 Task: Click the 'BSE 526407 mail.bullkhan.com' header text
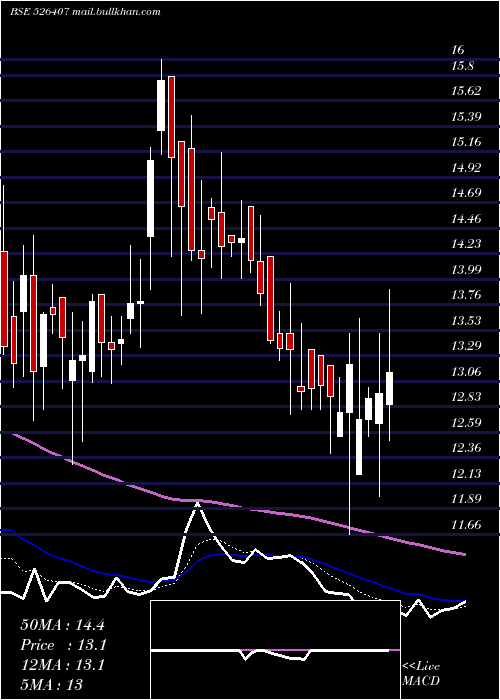[85, 12]
